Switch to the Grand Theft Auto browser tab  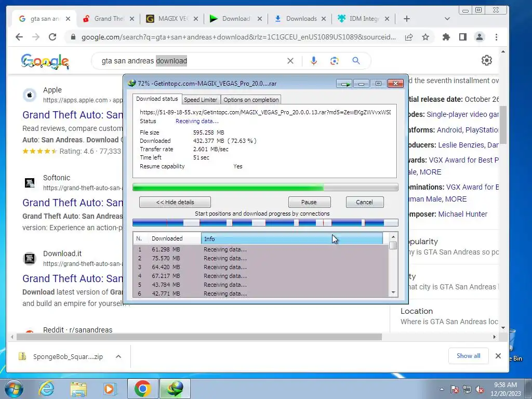(108, 19)
